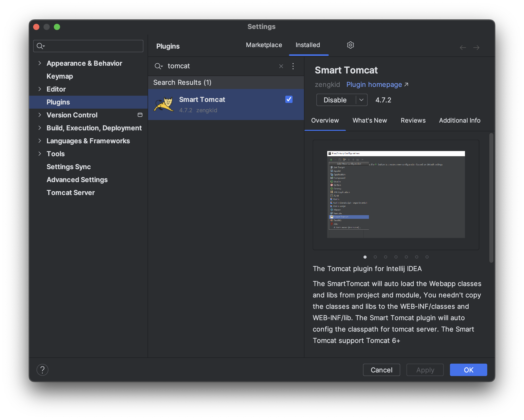Select Plugins in the settings tree
Viewport: 524px width, 420px height.
click(88, 102)
